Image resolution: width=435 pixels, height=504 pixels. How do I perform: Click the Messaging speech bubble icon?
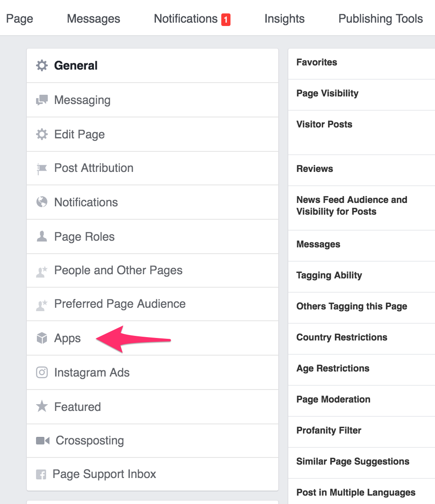click(42, 100)
